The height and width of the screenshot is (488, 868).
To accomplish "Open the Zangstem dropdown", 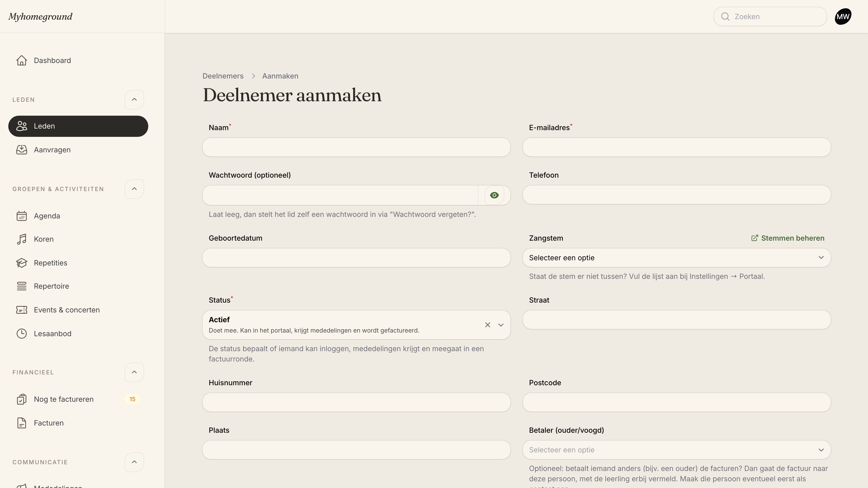I will (x=677, y=258).
